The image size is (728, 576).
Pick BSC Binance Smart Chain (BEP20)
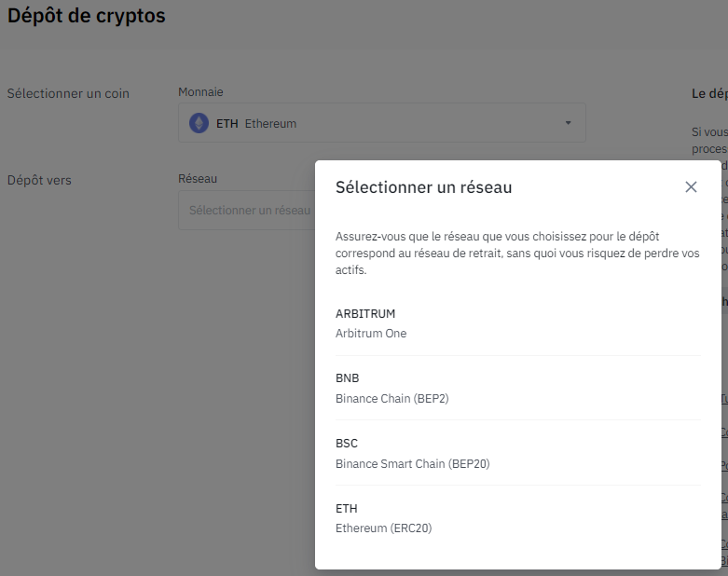tap(517, 453)
